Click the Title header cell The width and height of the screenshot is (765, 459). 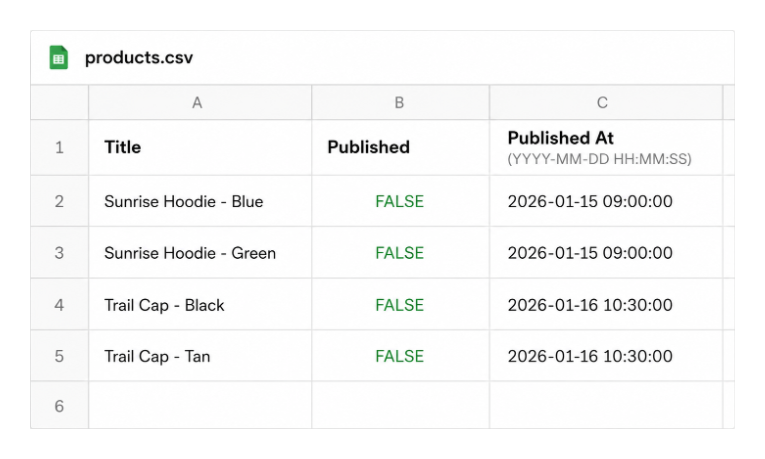[200, 147]
